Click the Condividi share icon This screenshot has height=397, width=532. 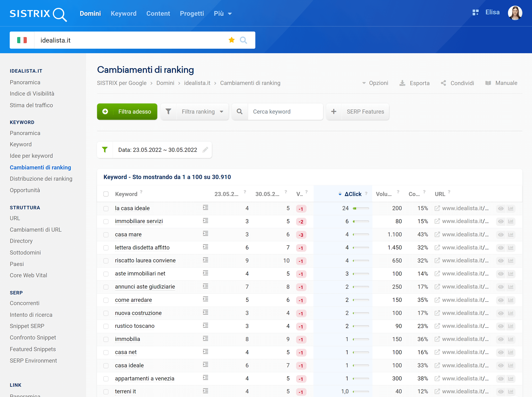[x=443, y=83]
